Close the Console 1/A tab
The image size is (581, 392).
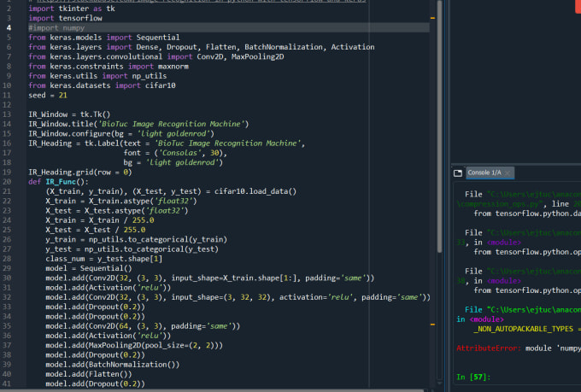508,173
